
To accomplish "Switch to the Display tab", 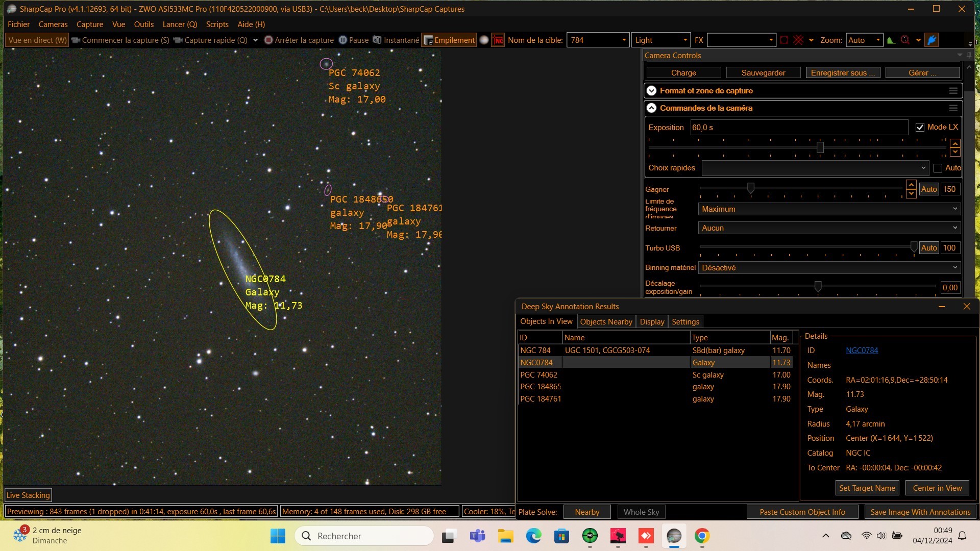I will [x=652, y=322].
